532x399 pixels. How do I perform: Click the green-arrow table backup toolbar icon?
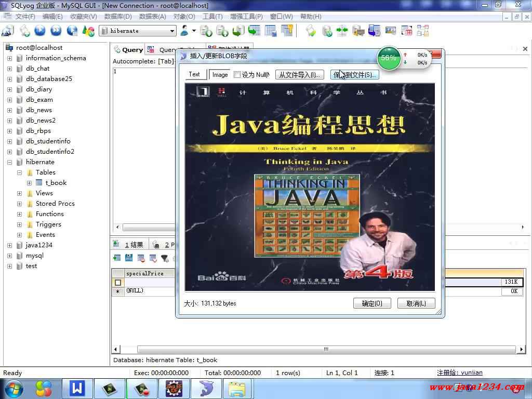click(x=255, y=31)
